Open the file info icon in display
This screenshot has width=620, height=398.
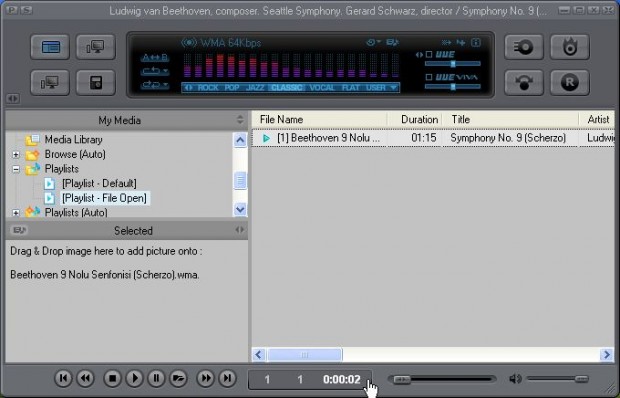pyautogui.click(x=476, y=42)
